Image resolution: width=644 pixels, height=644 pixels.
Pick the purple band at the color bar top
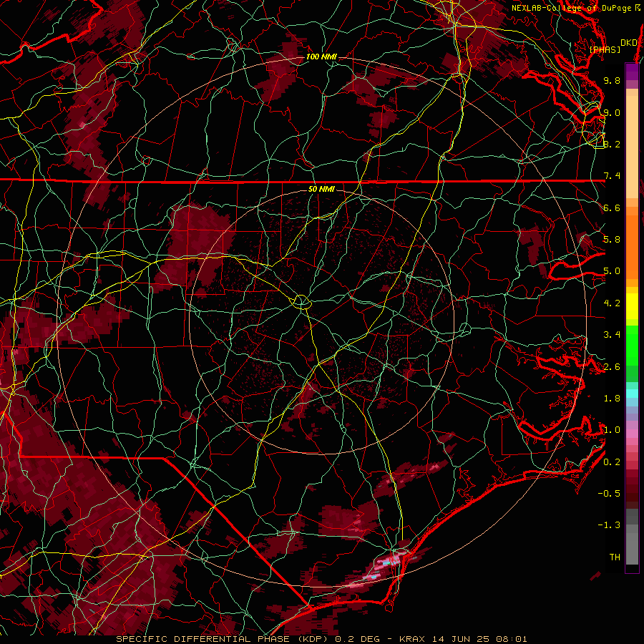(x=632, y=72)
